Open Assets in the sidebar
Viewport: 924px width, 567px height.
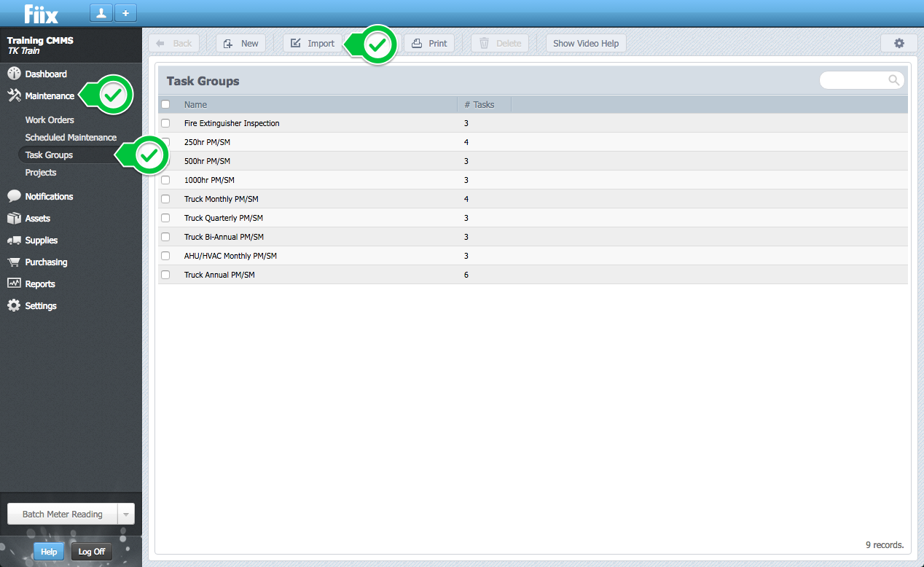coord(37,218)
